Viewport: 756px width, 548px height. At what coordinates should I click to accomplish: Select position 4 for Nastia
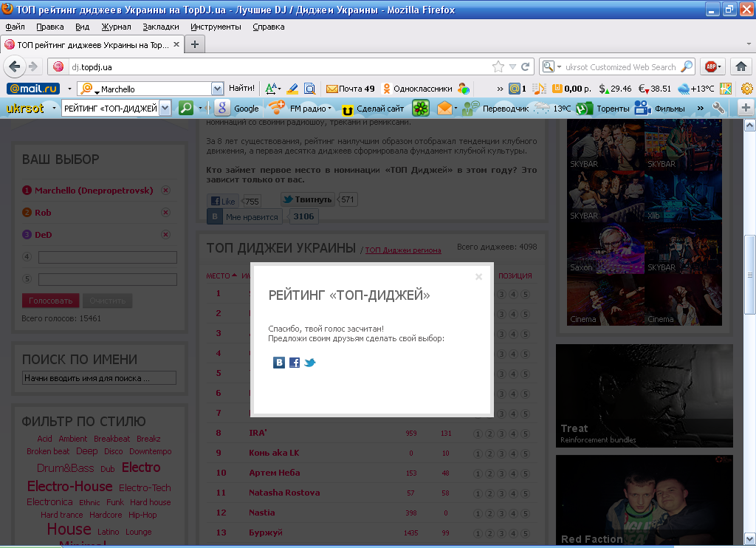coord(514,513)
